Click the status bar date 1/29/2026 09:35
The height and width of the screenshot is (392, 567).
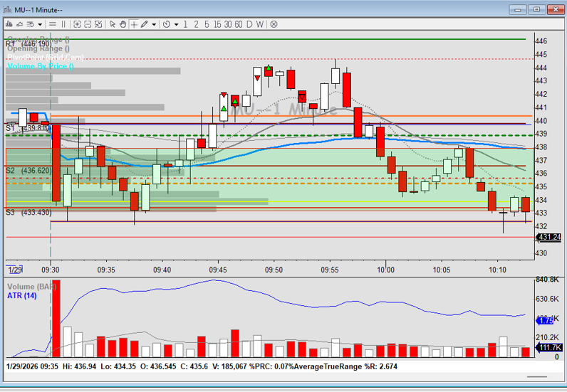[x=32, y=366]
